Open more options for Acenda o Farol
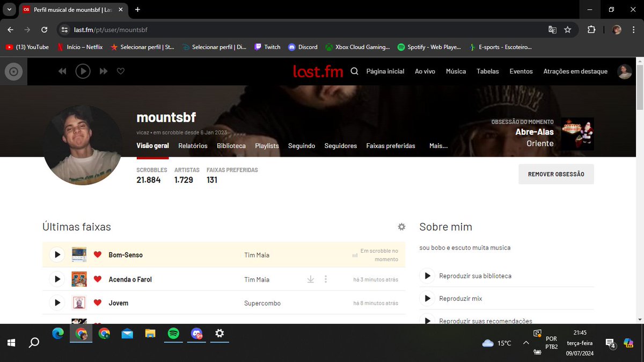 326,279
